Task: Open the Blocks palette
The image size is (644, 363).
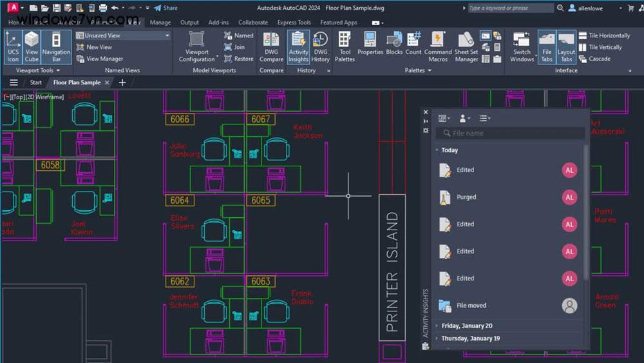Action: (x=394, y=44)
